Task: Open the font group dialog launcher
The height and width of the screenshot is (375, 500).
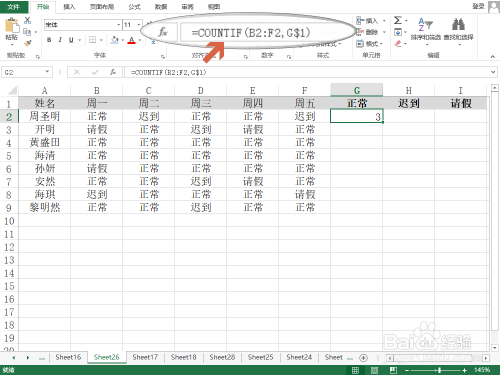Action: tap(163, 57)
